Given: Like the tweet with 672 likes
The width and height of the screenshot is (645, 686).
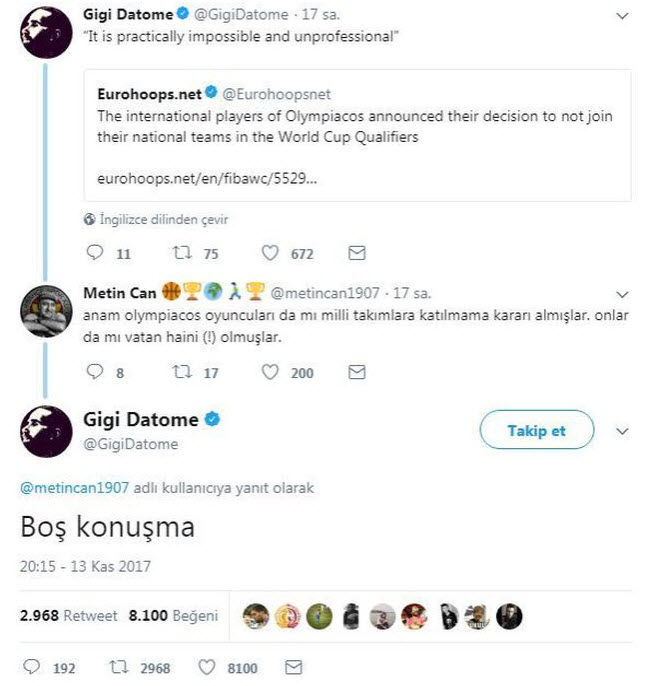Looking at the screenshot, I should [x=270, y=254].
